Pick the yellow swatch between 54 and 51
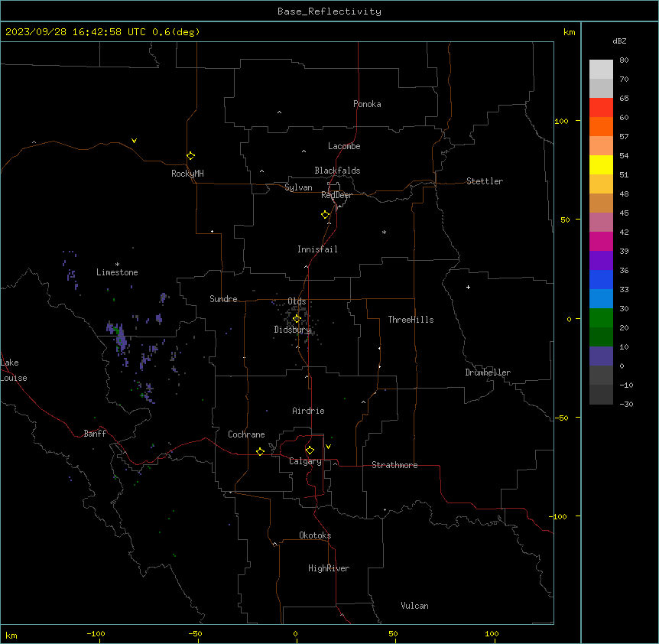Screen dimensions: 659x644 coord(601,164)
